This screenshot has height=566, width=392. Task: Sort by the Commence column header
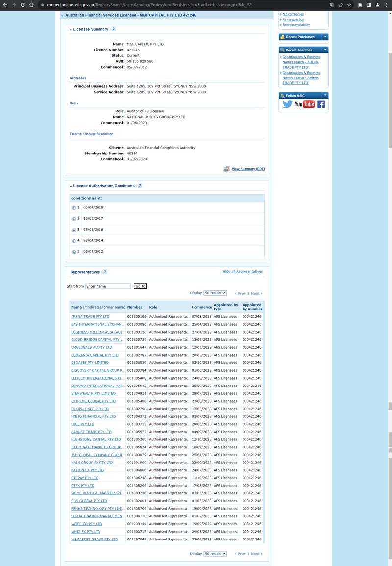[x=201, y=307]
